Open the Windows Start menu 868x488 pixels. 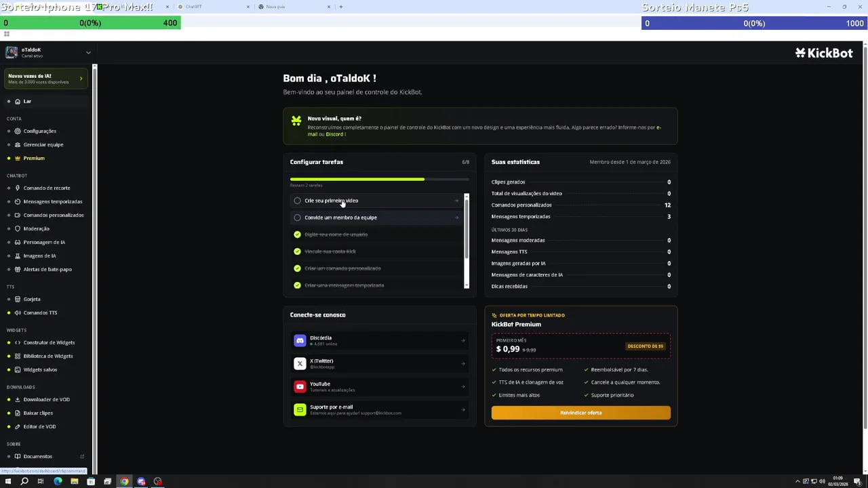8,481
